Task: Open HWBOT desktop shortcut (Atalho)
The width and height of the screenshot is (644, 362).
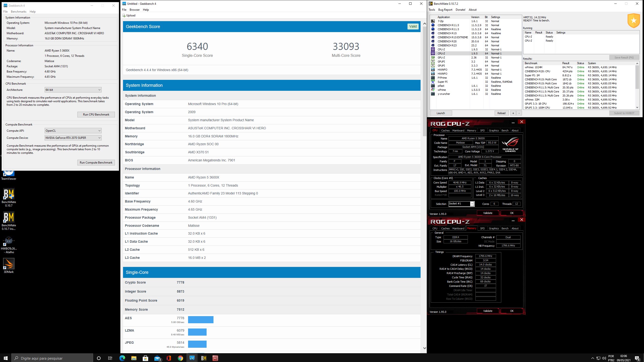Action: tap(9, 245)
